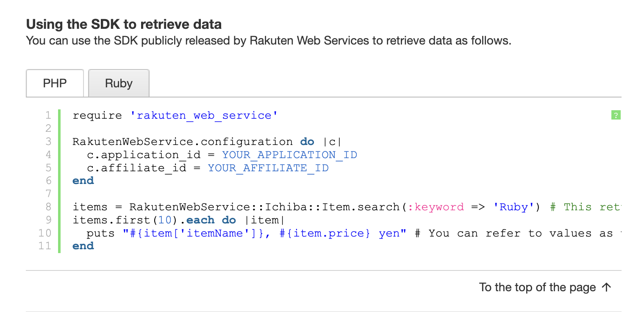Screen dimensions: 644x312
Task: Follow the To the top of the page link
Action: click(545, 287)
